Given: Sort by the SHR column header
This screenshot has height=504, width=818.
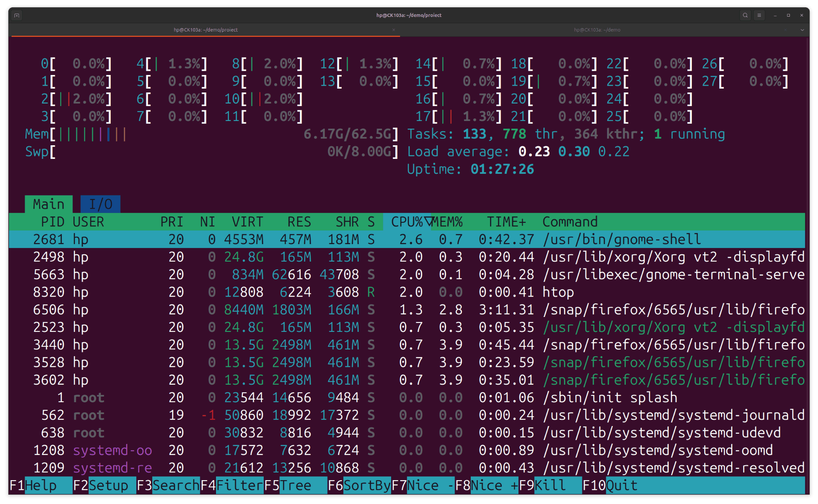Looking at the screenshot, I should [347, 222].
